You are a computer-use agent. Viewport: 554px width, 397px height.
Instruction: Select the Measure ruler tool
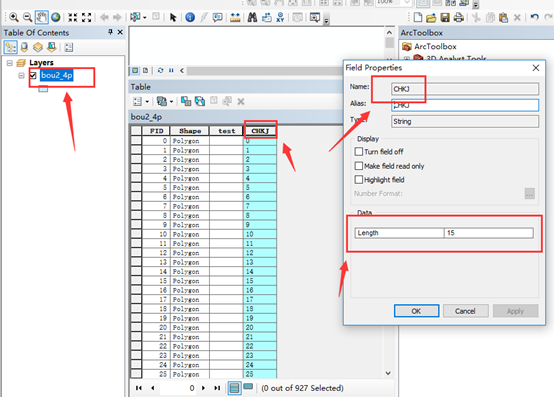(x=235, y=17)
